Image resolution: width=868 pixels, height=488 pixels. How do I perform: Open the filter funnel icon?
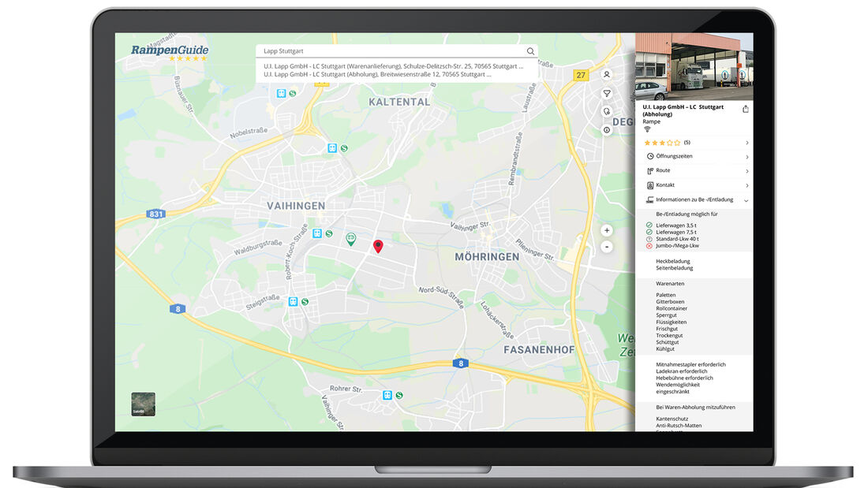(x=607, y=93)
